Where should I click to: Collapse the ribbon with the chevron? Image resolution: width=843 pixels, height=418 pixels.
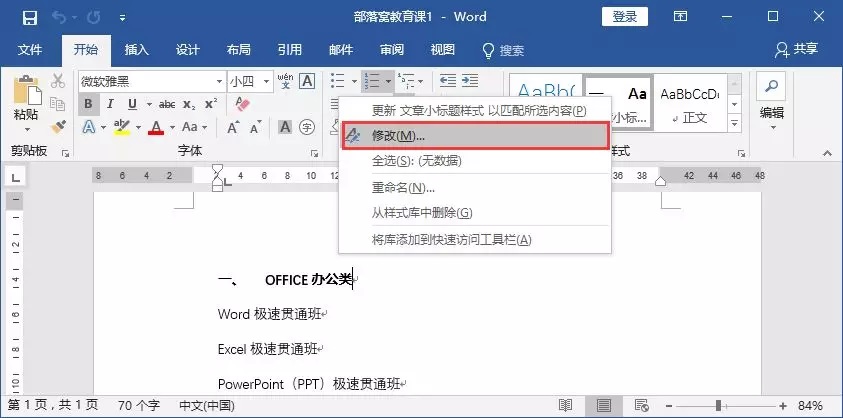(827, 153)
